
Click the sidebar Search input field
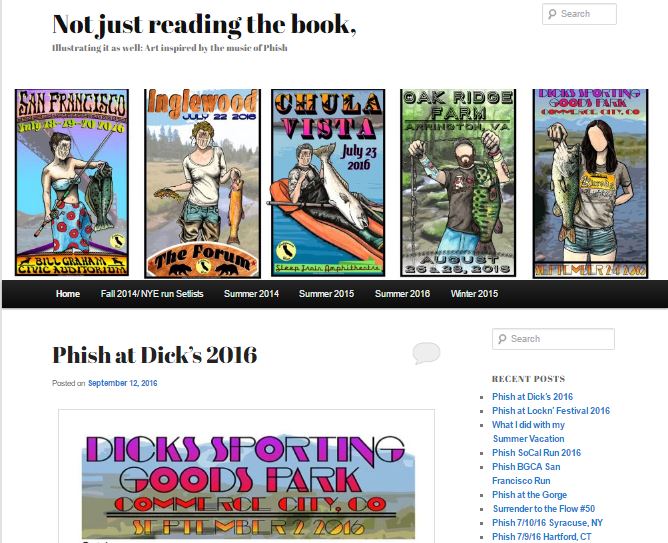pos(553,339)
